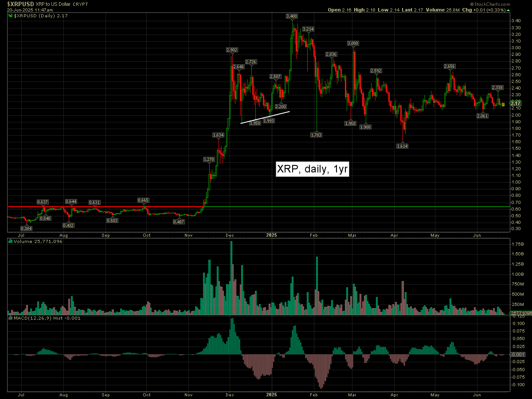The width and height of the screenshot is (532, 399).
Task: Click the 1.783 February low marker
Action: click(x=317, y=134)
